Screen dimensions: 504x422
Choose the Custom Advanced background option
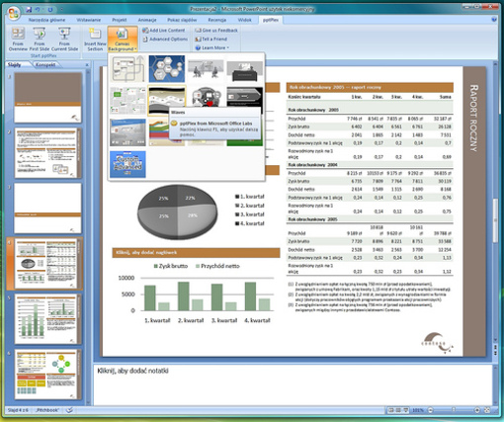click(127, 164)
